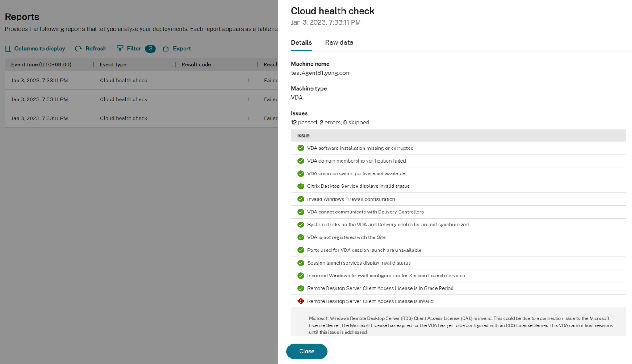
Task: Click the Filter funnel icon
Action: pyautogui.click(x=120, y=49)
